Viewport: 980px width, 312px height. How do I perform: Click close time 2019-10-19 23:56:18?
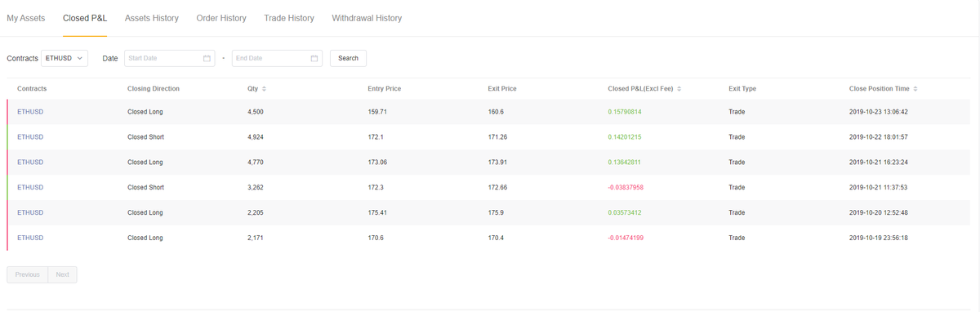click(879, 238)
